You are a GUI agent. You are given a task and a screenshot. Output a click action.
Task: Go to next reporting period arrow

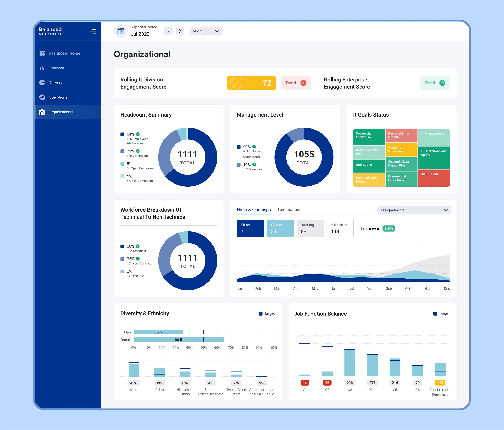180,31
